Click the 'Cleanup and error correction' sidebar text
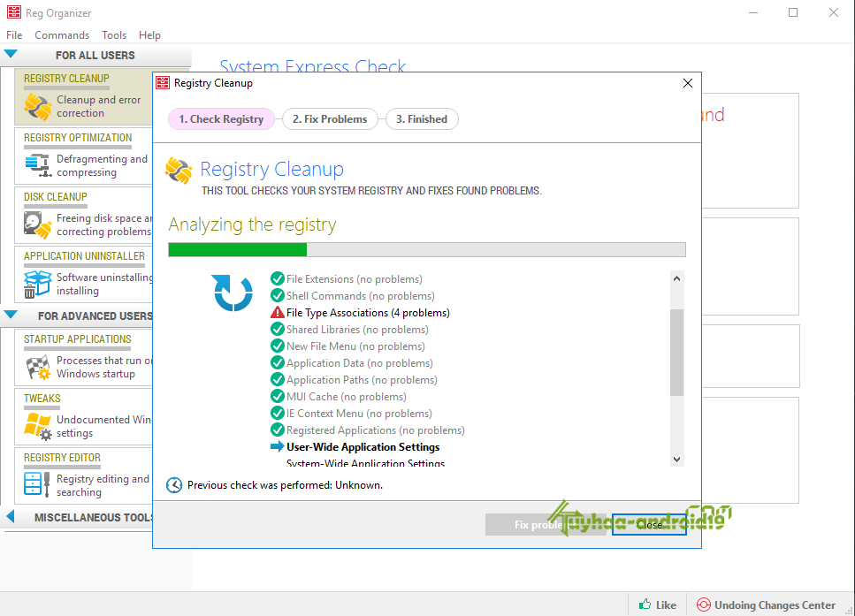This screenshot has height=616, width=855. (x=99, y=106)
